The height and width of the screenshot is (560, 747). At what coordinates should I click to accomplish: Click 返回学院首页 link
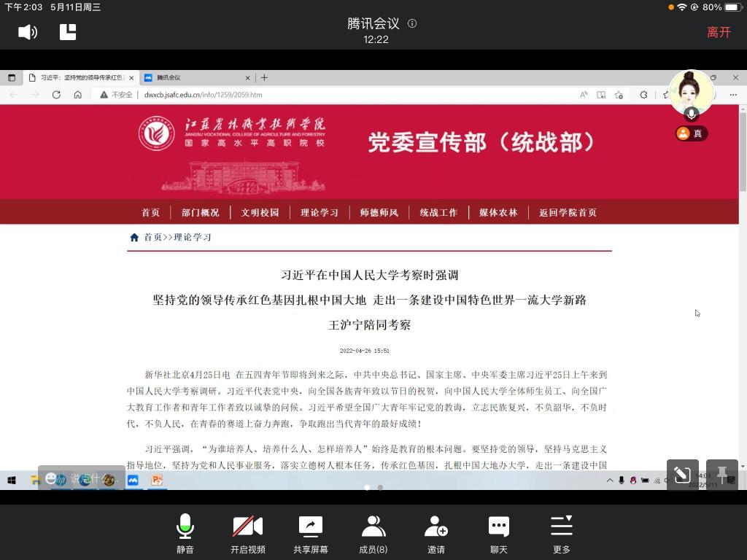coord(568,213)
